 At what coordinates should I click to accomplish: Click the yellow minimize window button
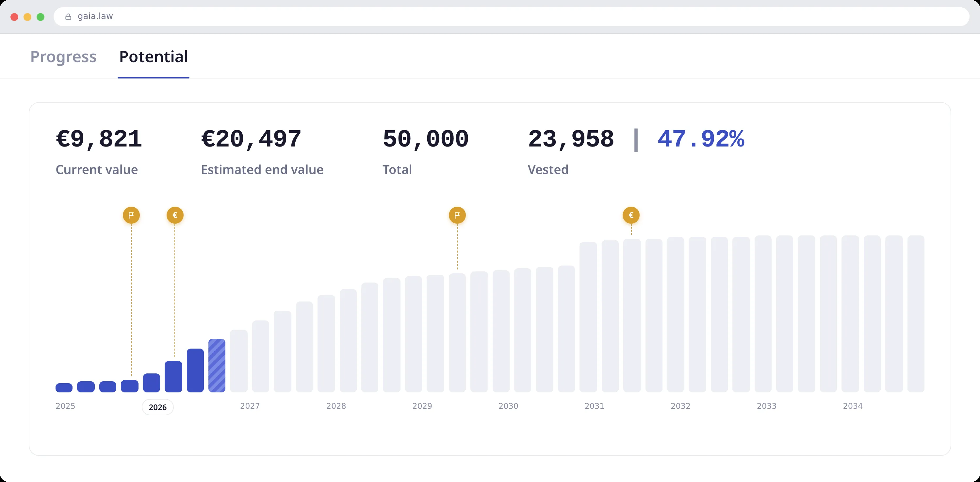click(x=27, y=17)
